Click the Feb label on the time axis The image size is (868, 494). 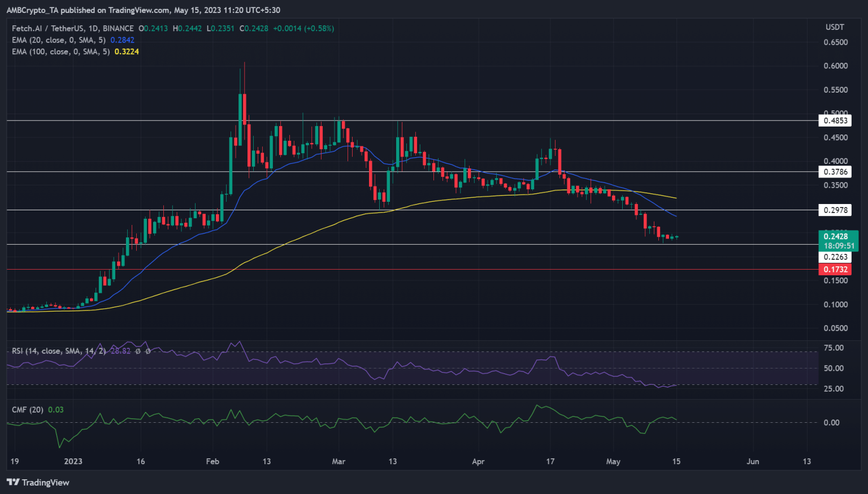tap(212, 461)
